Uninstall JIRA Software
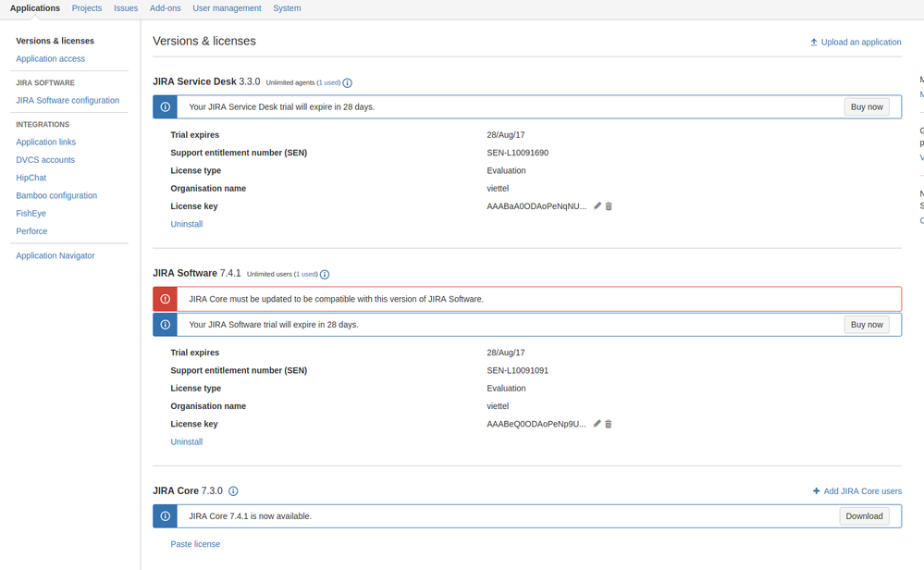Viewport: 924px width, 570px height. pos(186,441)
